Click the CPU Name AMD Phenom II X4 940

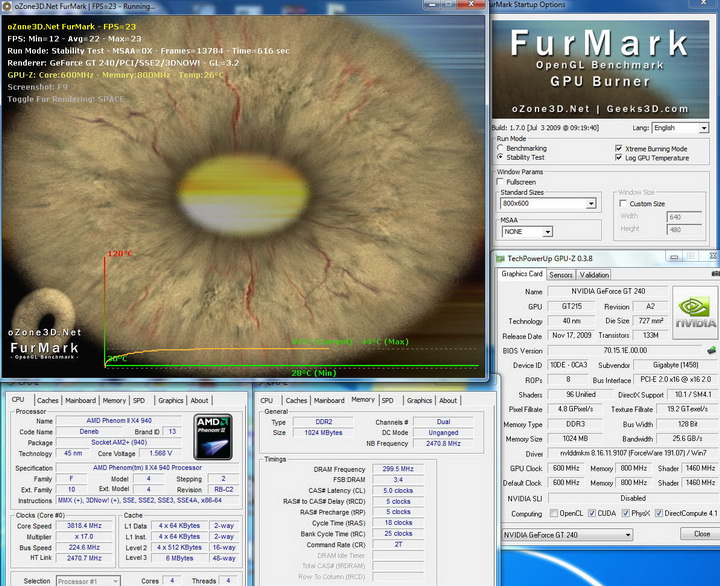118,421
